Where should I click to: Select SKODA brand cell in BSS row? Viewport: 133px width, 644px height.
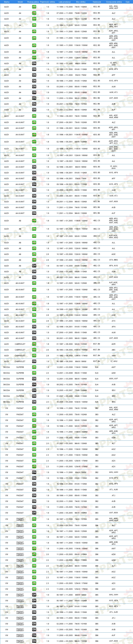[6, 402]
